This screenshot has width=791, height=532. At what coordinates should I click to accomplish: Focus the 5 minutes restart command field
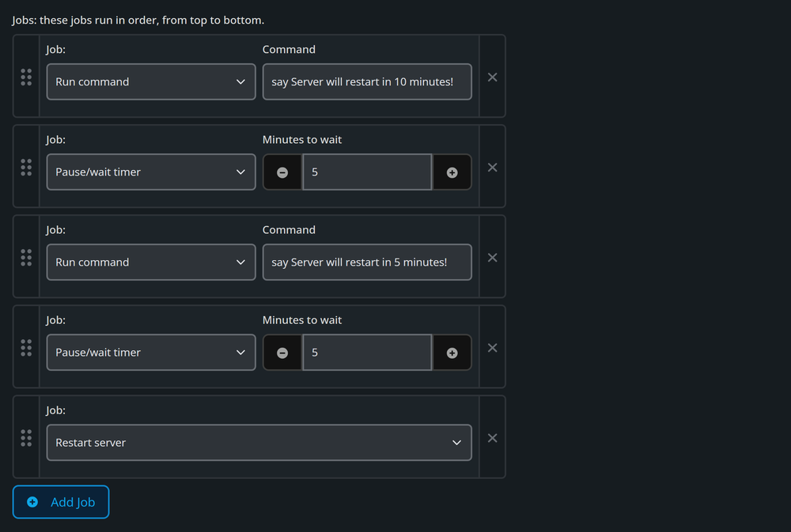tap(367, 262)
